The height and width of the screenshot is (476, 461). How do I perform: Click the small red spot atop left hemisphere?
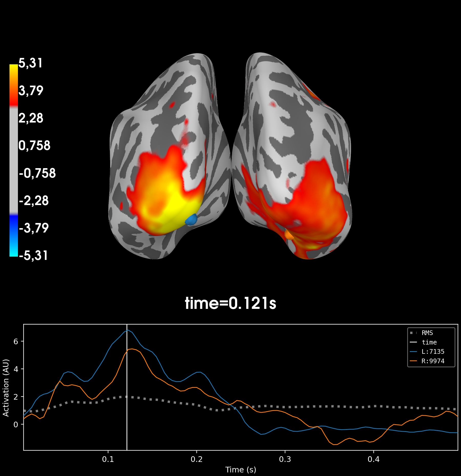click(172, 104)
